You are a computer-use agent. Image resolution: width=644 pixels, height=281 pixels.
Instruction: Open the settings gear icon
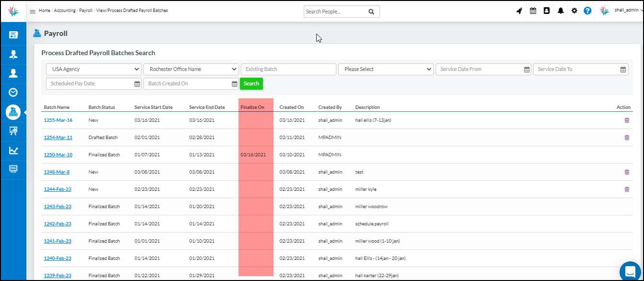click(x=574, y=11)
